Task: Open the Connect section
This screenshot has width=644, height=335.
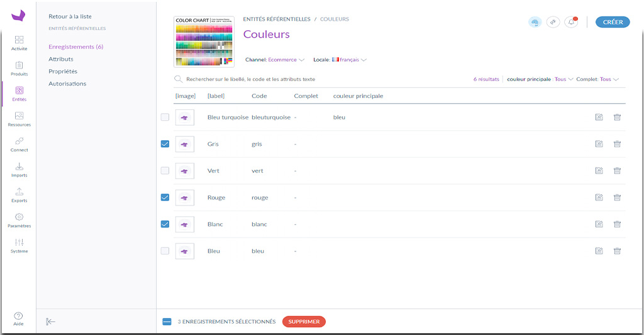Action: click(x=19, y=145)
